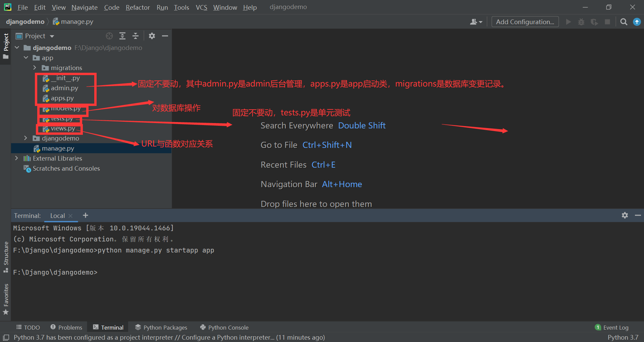The width and height of the screenshot is (644, 342).
Task: Click the interpreter configured status message
Action: (x=169, y=337)
